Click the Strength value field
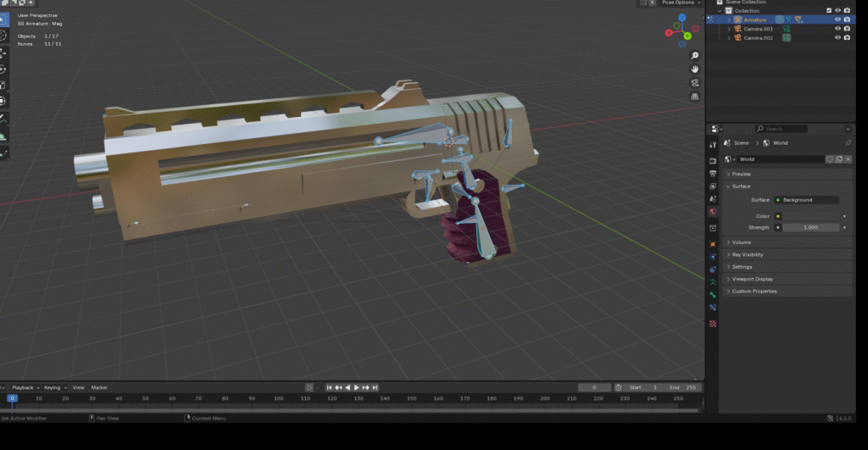 click(x=810, y=227)
